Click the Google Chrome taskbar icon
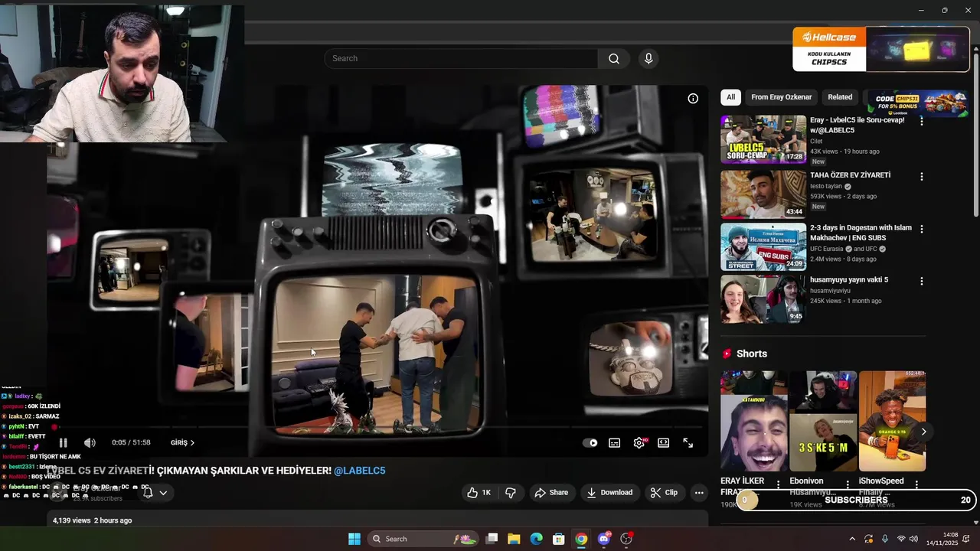 tap(581, 539)
